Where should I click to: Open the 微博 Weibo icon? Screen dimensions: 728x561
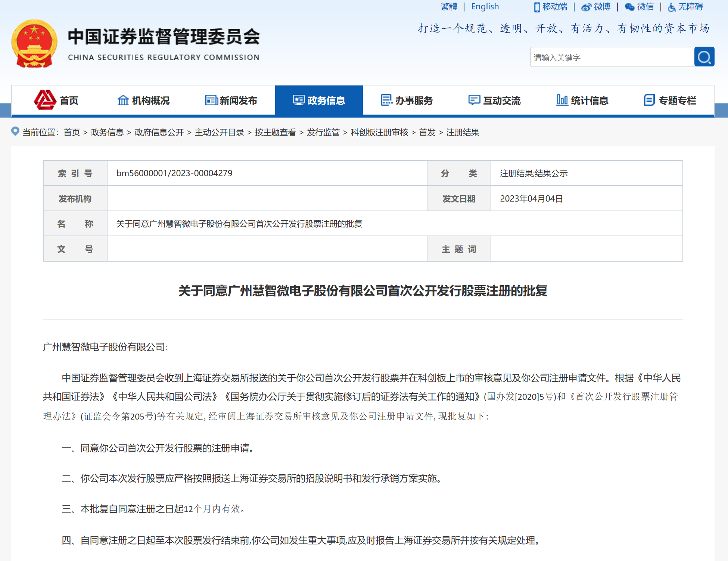(x=586, y=7)
